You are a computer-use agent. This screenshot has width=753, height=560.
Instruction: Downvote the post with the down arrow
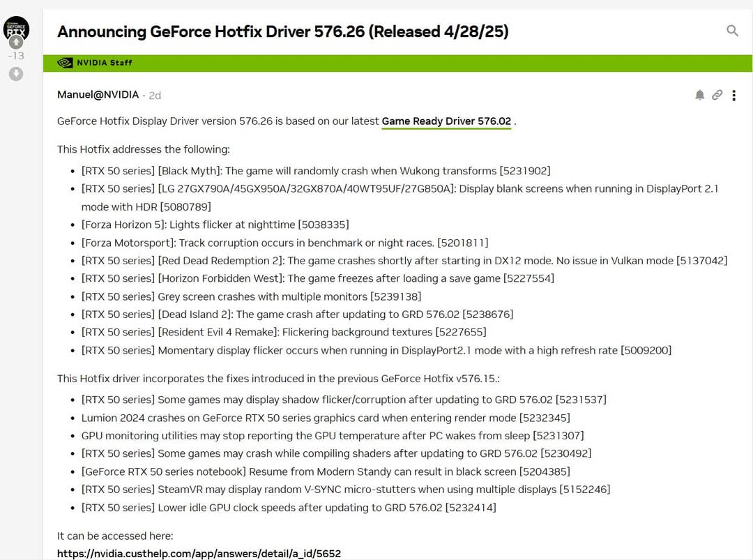[16, 74]
